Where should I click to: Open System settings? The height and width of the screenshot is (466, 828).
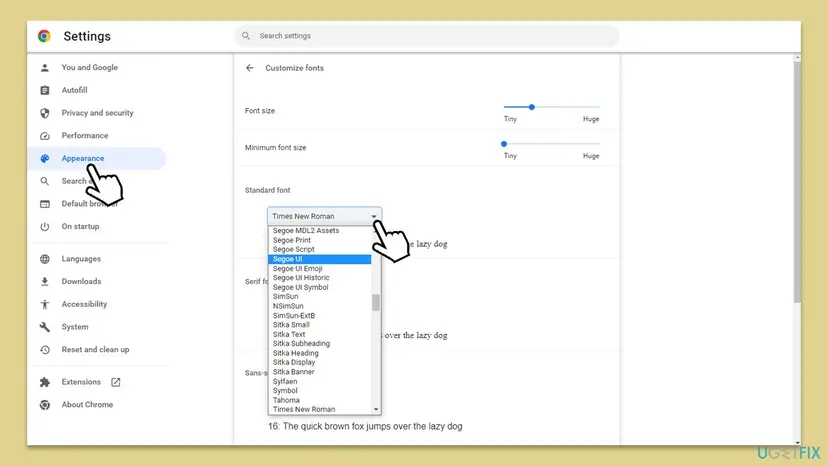[75, 327]
